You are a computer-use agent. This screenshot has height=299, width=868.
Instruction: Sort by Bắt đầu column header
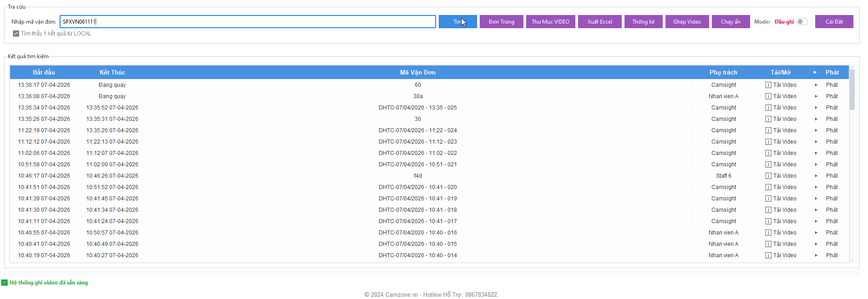pyautogui.click(x=44, y=72)
